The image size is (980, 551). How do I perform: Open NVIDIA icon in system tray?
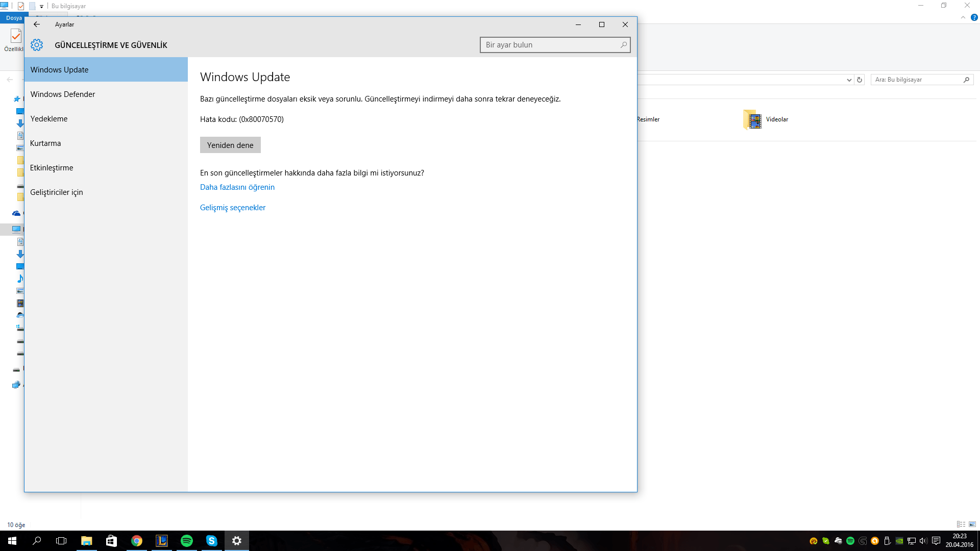pos(899,541)
